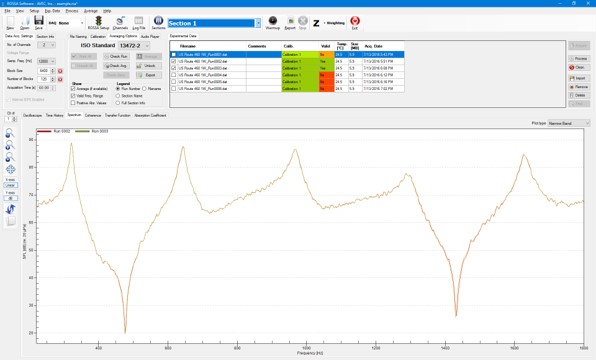
Task: Click the Unlock button
Action: 149,66
